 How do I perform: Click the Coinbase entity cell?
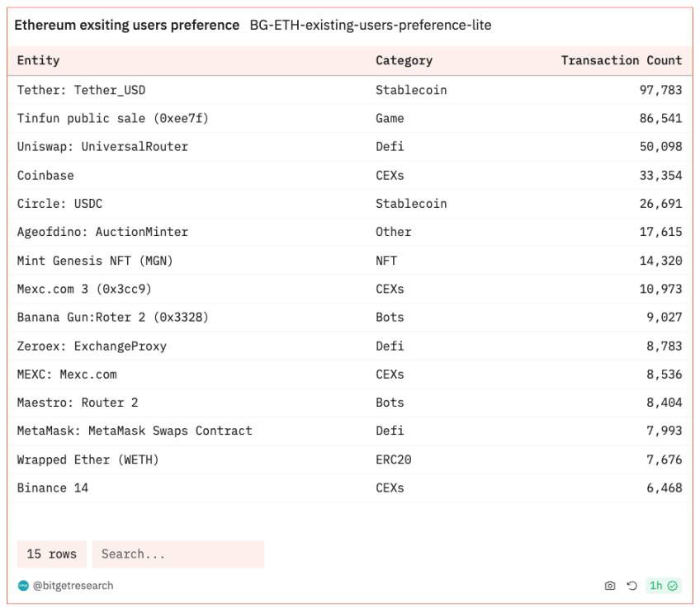tap(45, 175)
